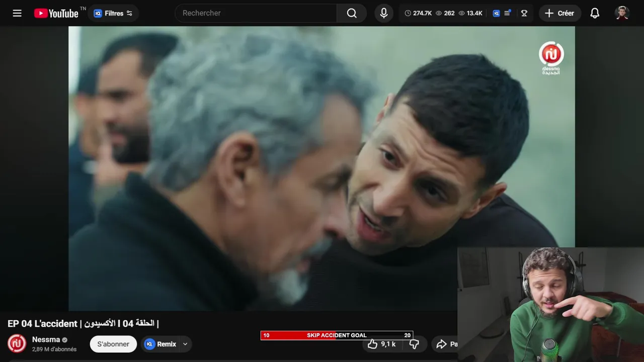Open notifications bell
Screen dimensions: 644x362
click(595, 13)
